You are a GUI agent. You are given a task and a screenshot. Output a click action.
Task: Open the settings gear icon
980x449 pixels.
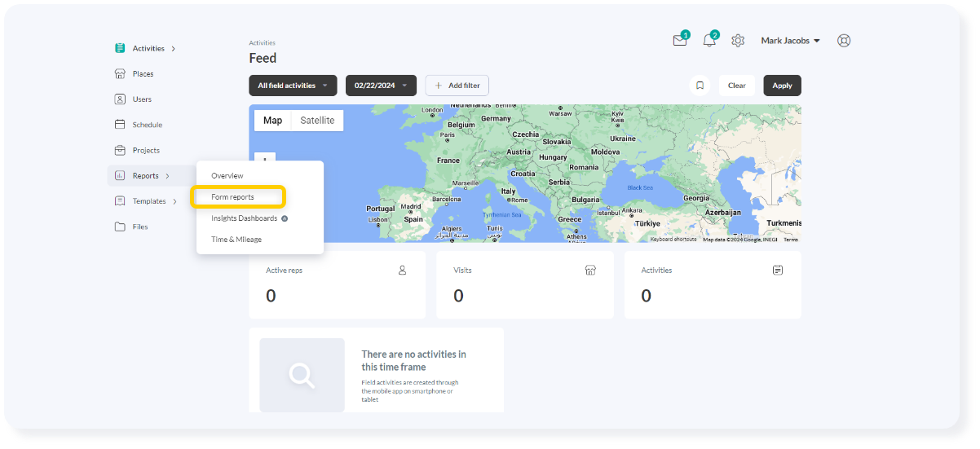click(x=738, y=41)
